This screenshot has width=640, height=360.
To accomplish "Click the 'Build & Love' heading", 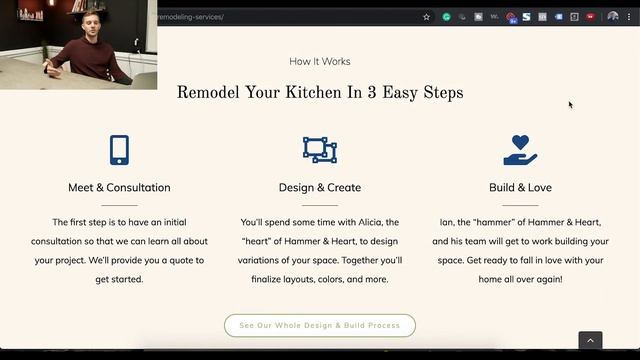I will click(520, 188).
